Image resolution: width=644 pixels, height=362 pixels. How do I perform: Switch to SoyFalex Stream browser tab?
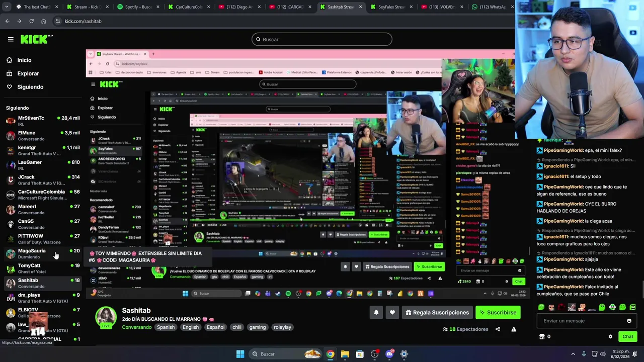pos(391,7)
